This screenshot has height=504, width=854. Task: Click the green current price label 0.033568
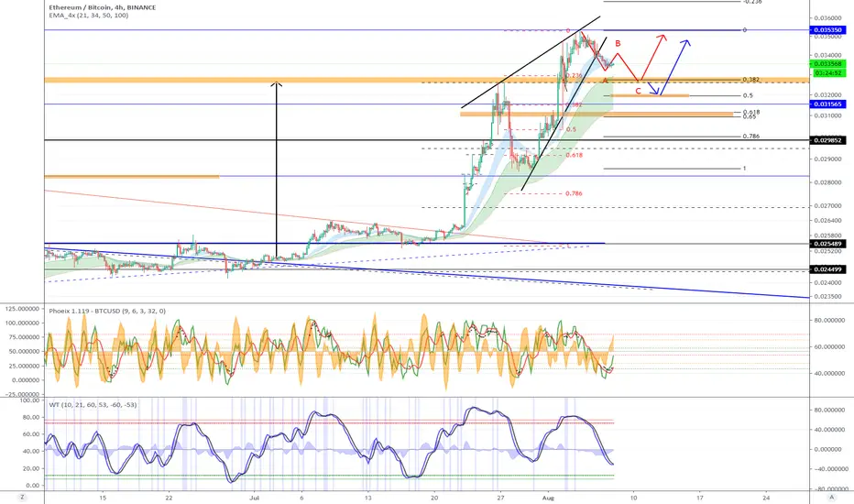[827, 64]
